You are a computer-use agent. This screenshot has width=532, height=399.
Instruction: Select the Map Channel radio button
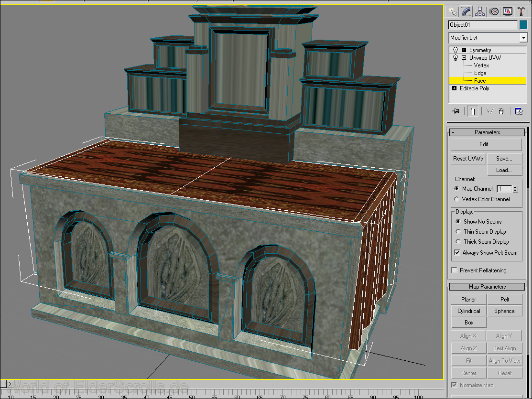[456, 189]
